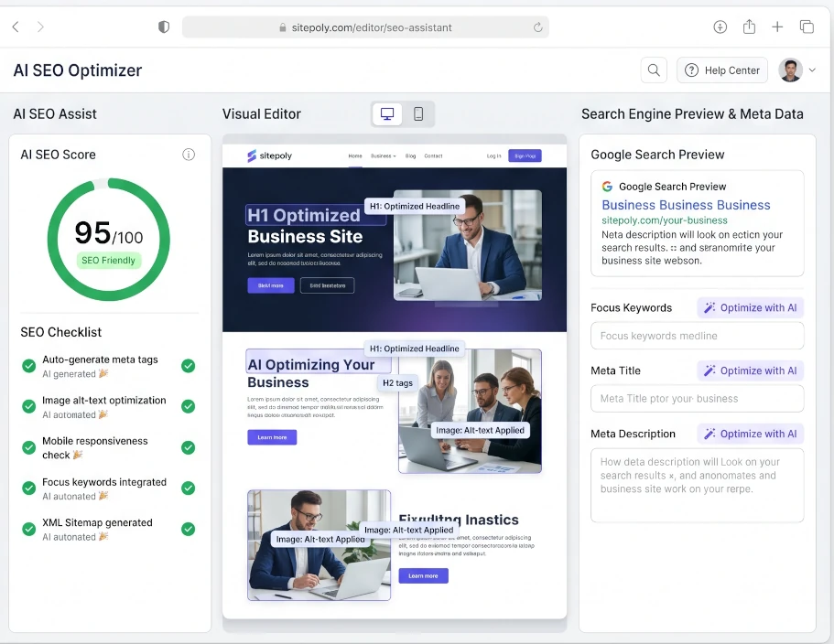Screen dimensions: 834x644
Task: Select the team meeting image
Action: pyautogui.click(x=470, y=411)
